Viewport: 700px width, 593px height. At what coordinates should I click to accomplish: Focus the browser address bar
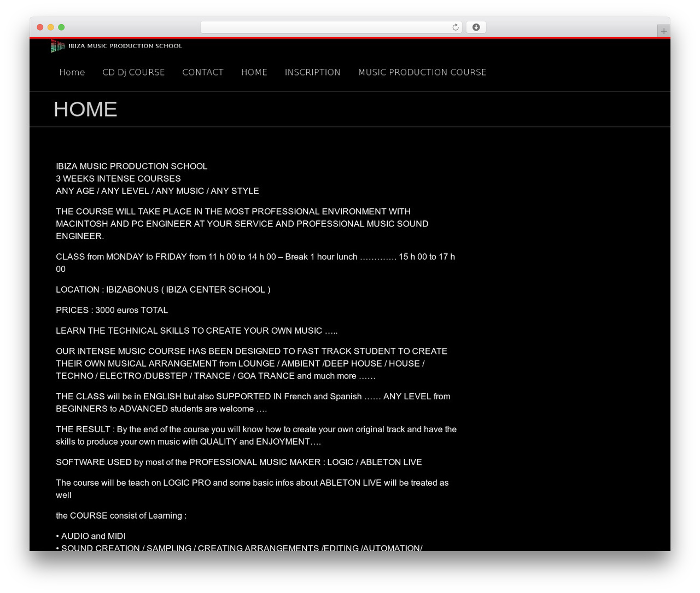coord(331,27)
